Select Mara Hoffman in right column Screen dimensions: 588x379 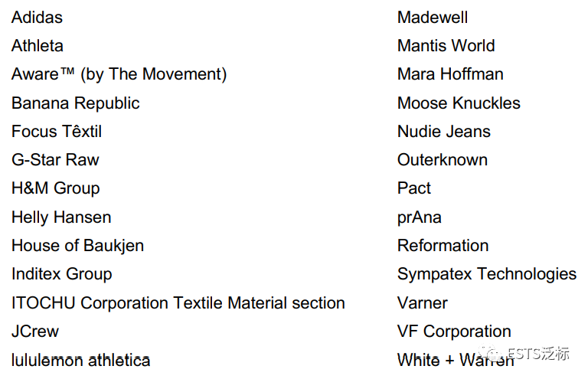450,74
